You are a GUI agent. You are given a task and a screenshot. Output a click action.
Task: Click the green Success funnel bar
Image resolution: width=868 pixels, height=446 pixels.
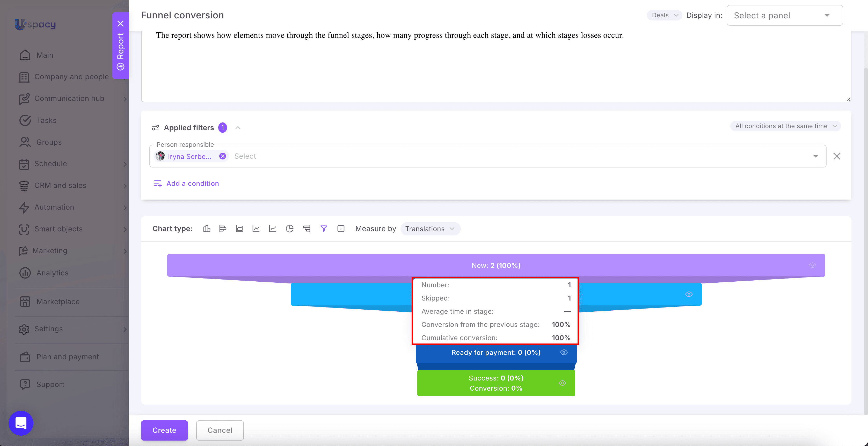pyautogui.click(x=496, y=383)
